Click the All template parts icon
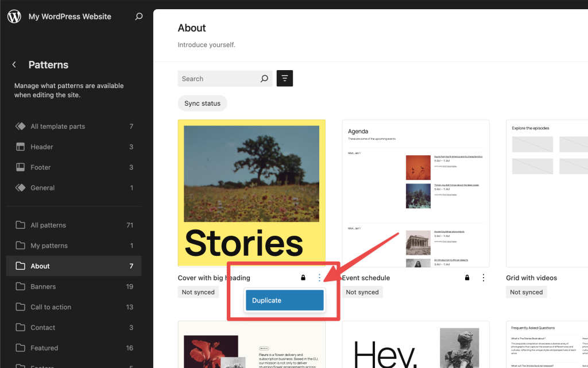 point(21,126)
